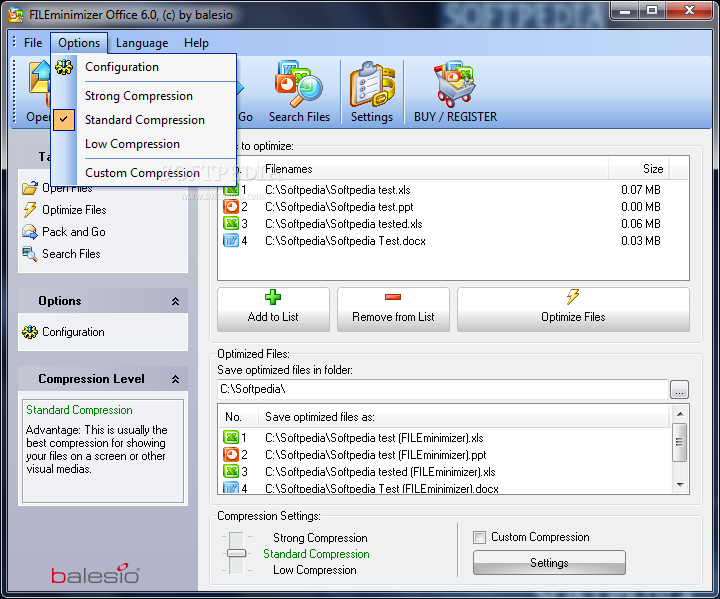The height and width of the screenshot is (599, 720).
Task: Click the balesio logo
Action: (x=95, y=574)
